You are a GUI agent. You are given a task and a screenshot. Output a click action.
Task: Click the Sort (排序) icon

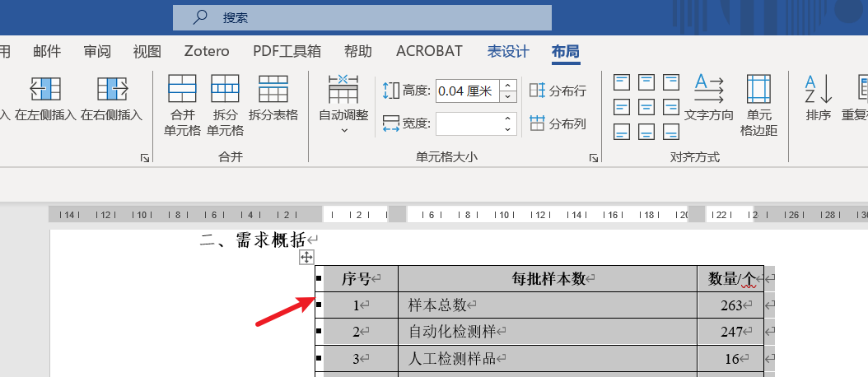pos(819,89)
